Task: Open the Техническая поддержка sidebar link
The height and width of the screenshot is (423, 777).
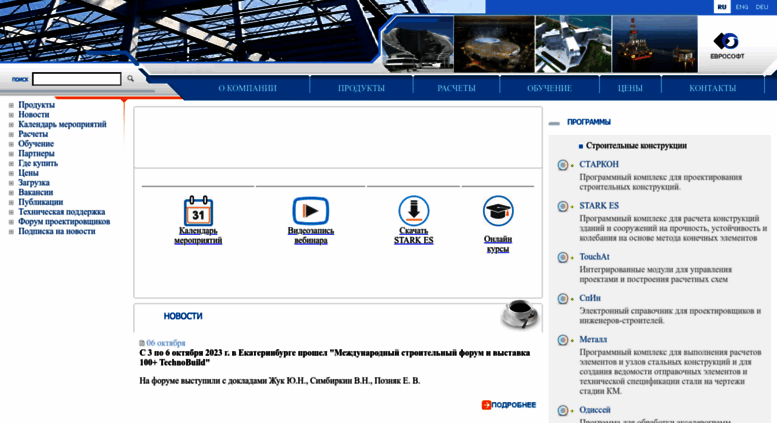Action: (x=61, y=212)
